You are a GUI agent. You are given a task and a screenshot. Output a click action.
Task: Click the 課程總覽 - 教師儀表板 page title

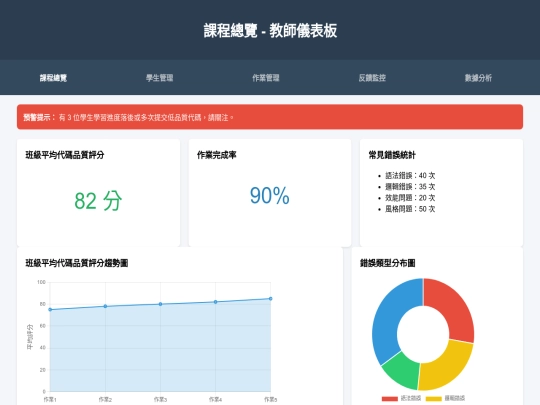pyautogui.click(x=270, y=30)
